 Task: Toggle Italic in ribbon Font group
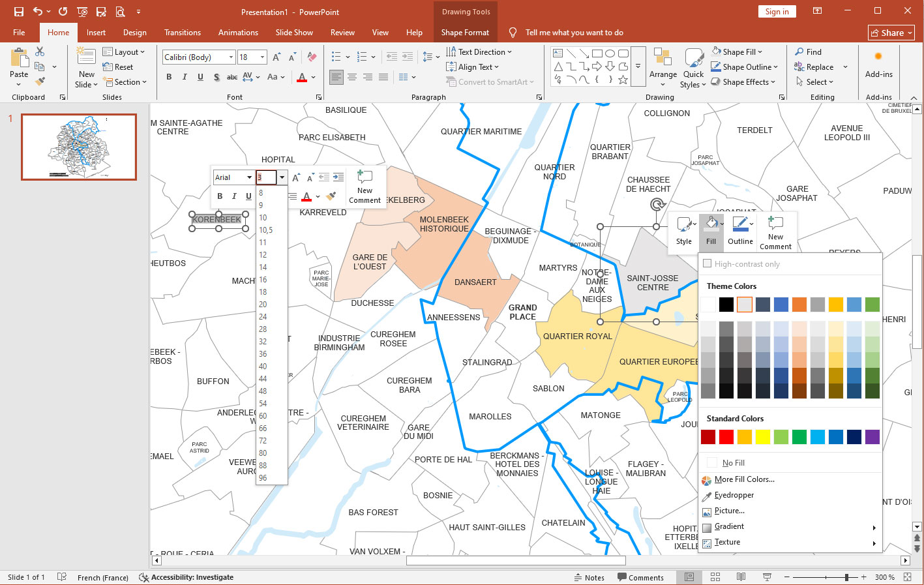185,77
